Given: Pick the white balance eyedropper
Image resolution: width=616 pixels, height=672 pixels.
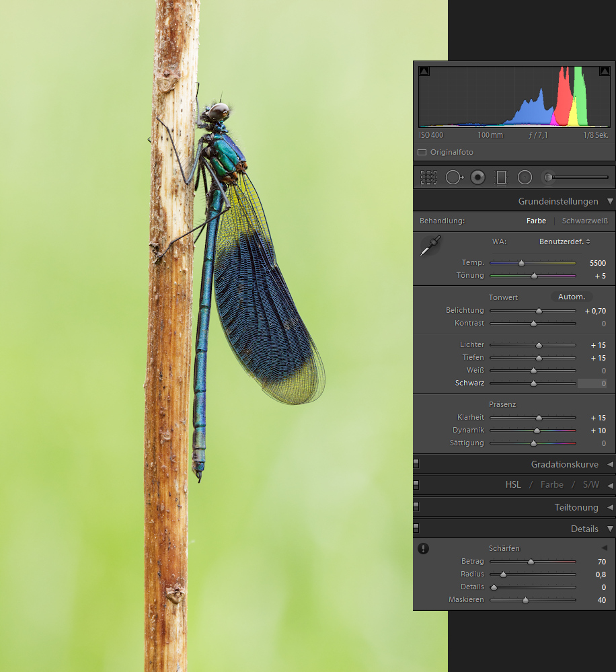Looking at the screenshot, I should click(x=429, y=246).
